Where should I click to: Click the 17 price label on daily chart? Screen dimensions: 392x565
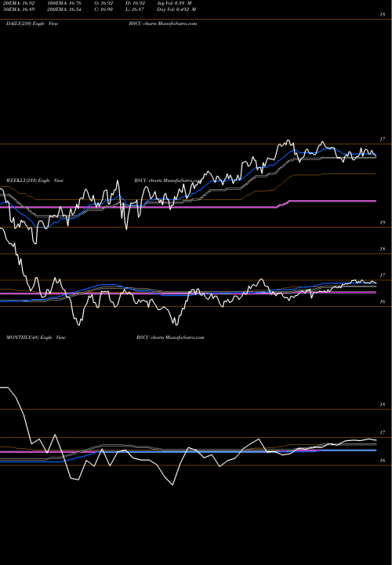click(x=383, y=139)
